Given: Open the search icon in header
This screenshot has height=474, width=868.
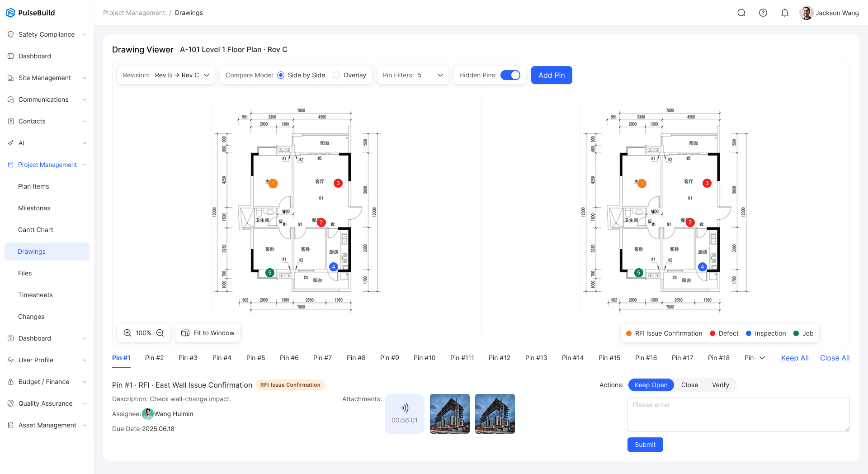Looking at the screenshot, I should click(741, 13).
